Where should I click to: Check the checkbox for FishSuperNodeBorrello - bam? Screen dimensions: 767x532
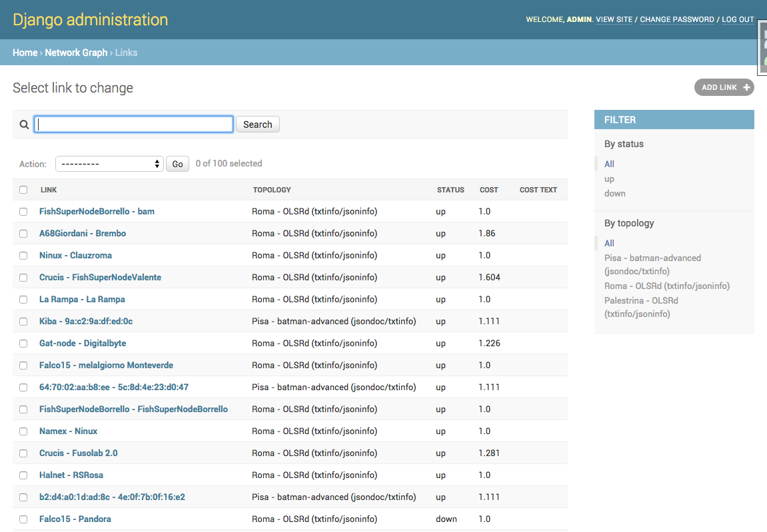point(23,211)
